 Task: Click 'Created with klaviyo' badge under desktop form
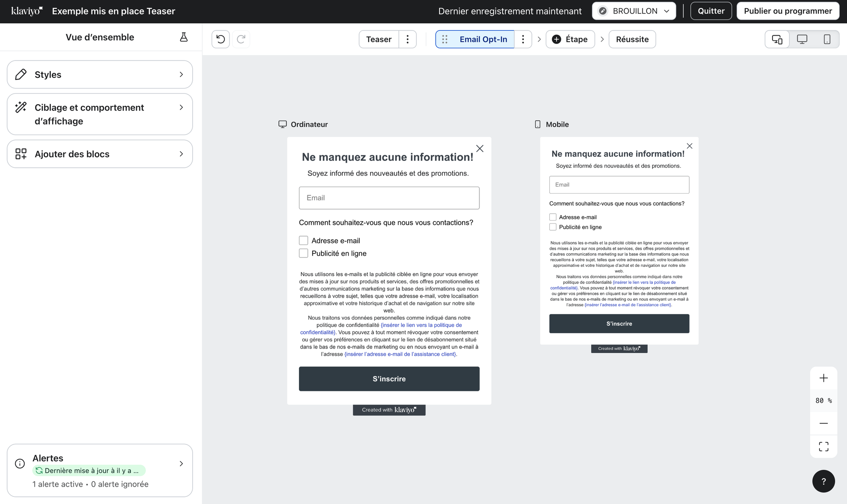click(x=389, y=410)
